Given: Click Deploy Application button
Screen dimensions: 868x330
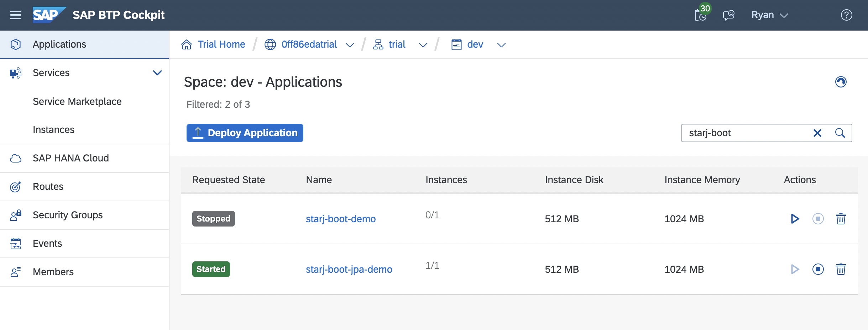Looking at the screenshot, I should [x=245, y=133].
